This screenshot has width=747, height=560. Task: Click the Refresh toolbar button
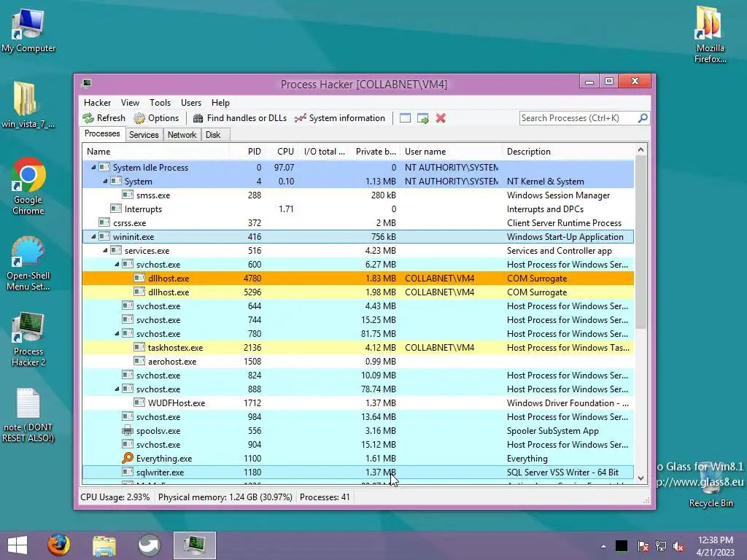click(104, 118)
